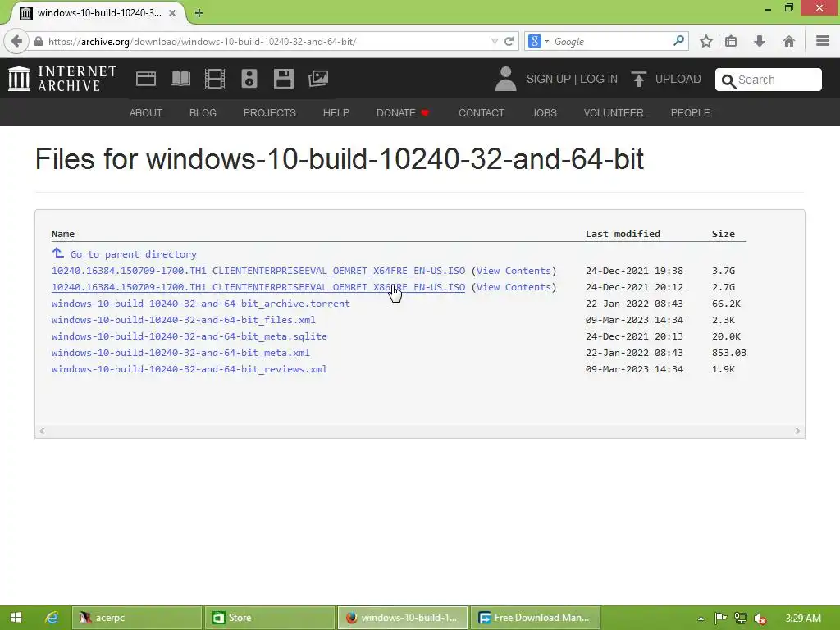Open the Video film icon
840x630 pixels.
215,79
